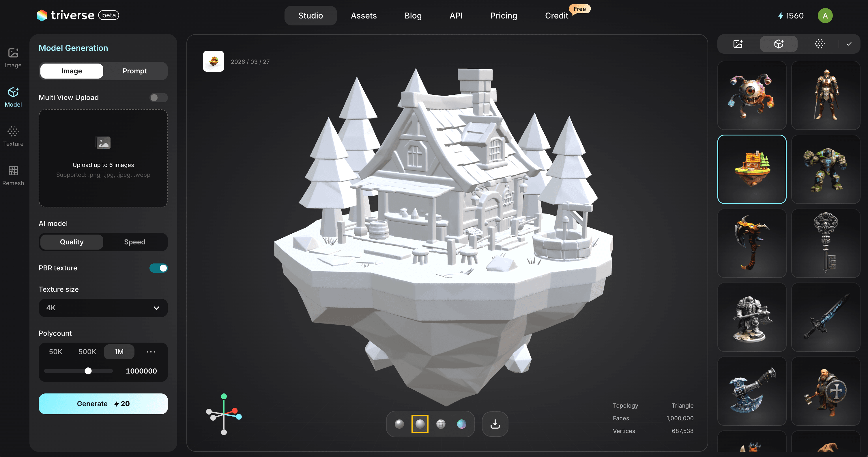
Task: Disable the PBR texture toggle
Action: coord(158,268)
